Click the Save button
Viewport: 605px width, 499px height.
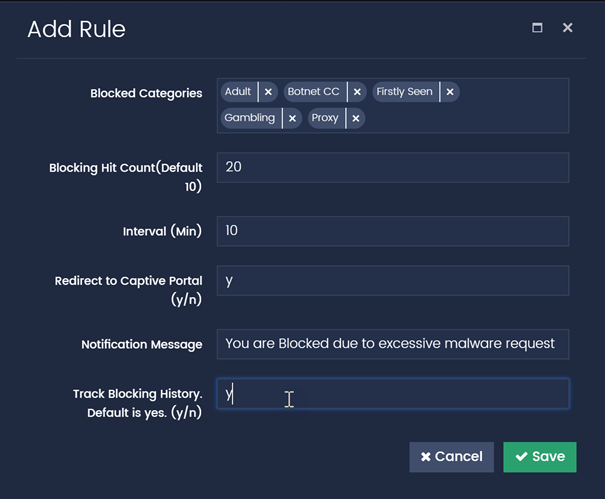pos(540,457)
